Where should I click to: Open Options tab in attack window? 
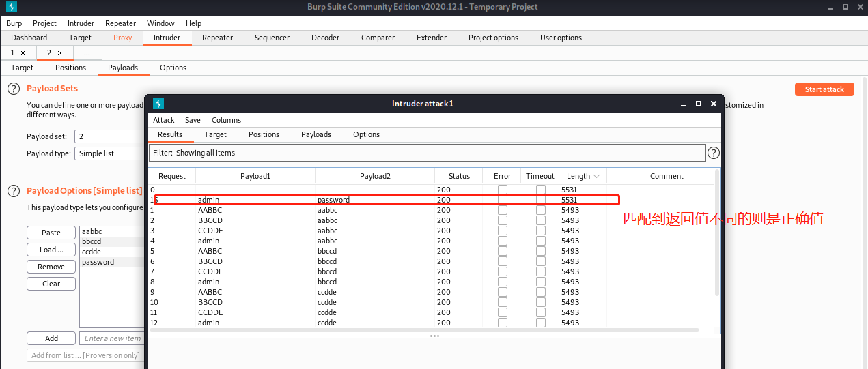click(x=366, y=134)
